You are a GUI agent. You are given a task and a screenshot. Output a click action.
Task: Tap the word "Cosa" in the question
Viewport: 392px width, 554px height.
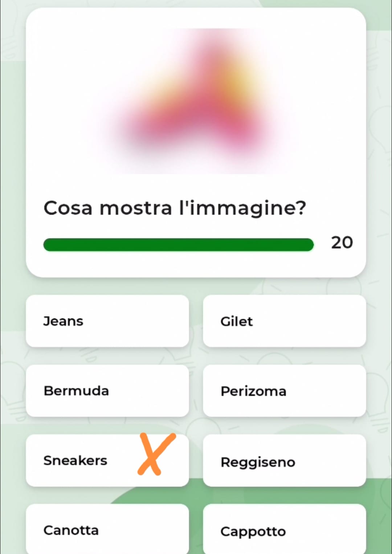[68, 208]
